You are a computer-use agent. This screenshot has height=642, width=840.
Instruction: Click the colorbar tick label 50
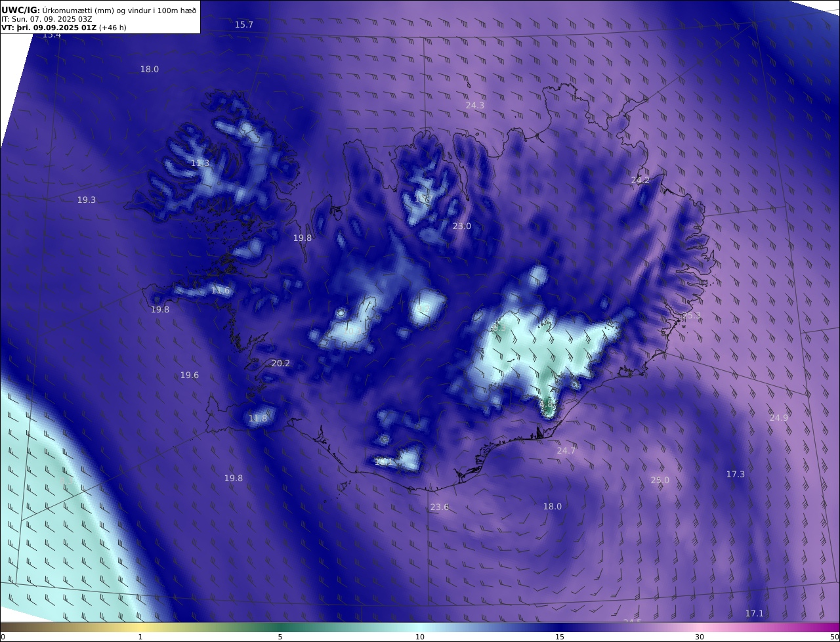[x=834, y=637]
